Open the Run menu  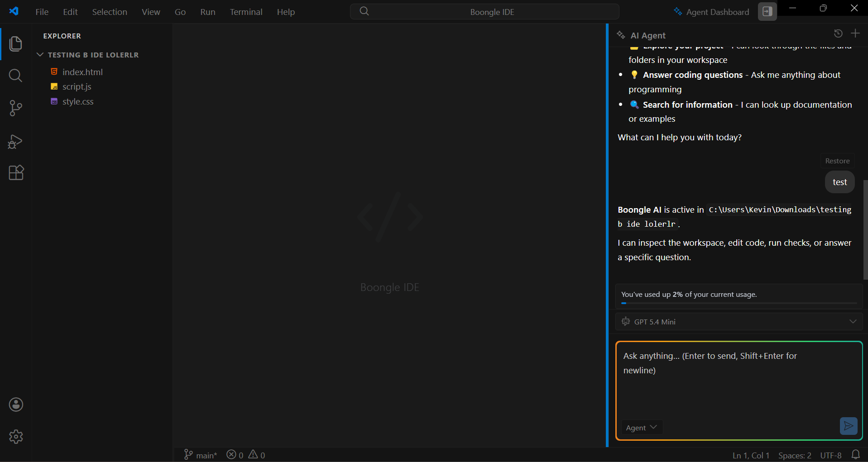(x=208, y=12)
